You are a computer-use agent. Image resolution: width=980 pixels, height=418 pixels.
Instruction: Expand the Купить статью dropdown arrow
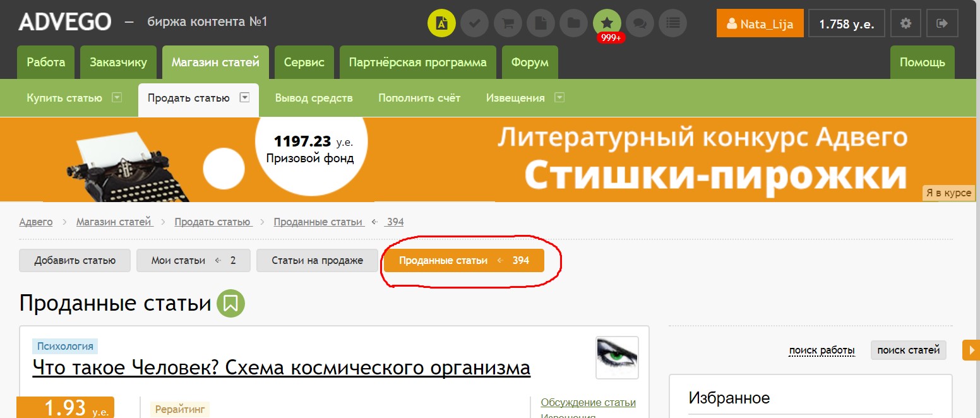(116, 98)
